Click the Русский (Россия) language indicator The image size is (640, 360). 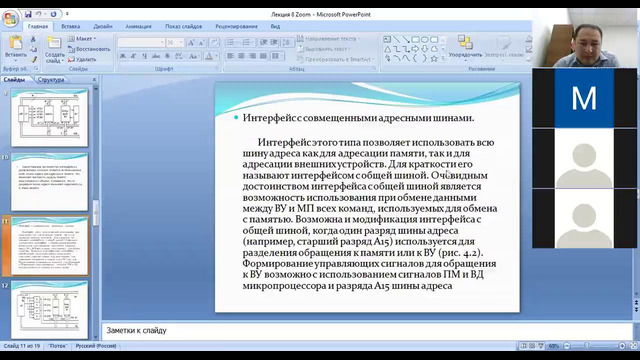[96, 346]
